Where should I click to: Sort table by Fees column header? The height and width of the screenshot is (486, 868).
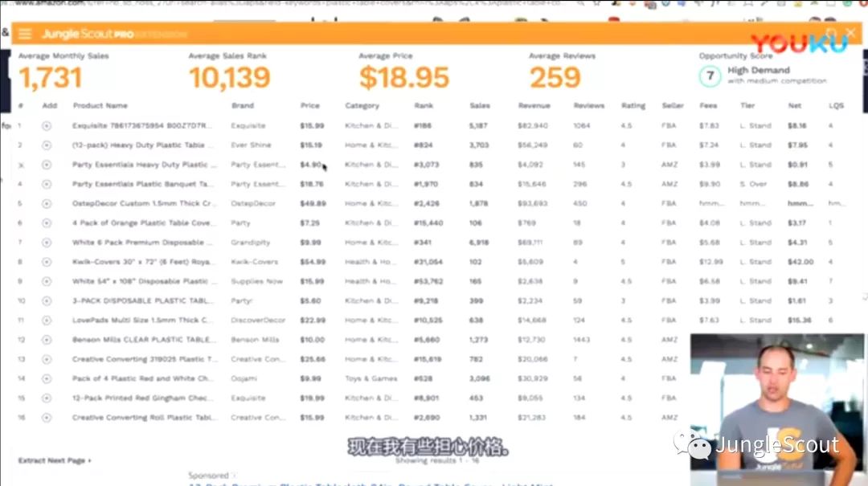click(x=708, y=105)
